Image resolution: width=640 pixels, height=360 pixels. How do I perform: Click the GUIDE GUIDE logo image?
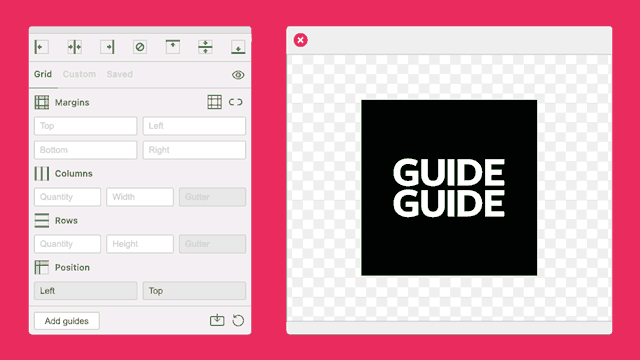(x=449, y=188)
